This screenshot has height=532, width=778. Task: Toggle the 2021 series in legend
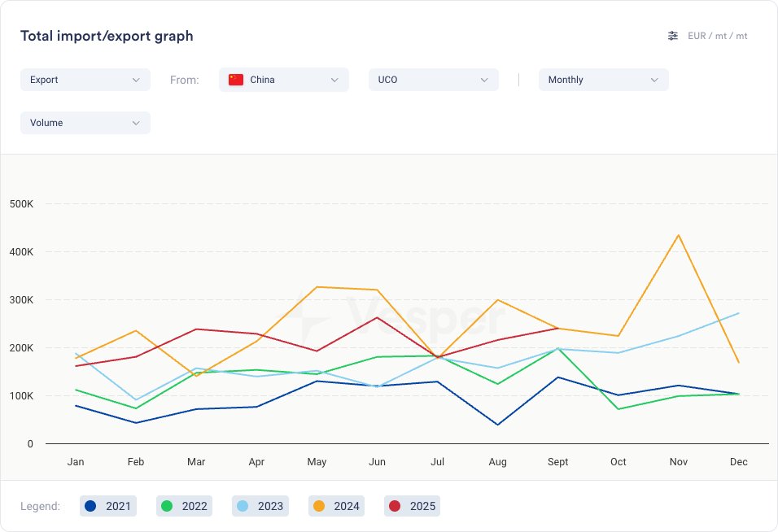click(107, 506)
